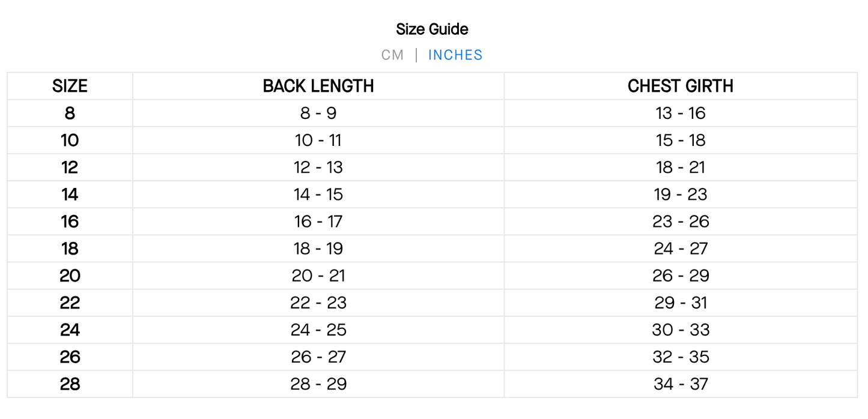Select the size 16 row label
The image size is (868, 419).
70,222
